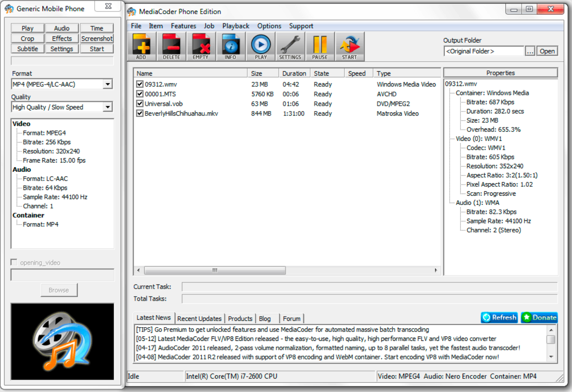Toggle the opening_video checkbox

coord(14,262)
